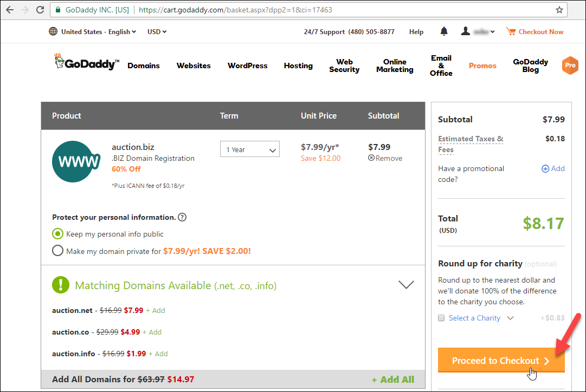The width and height of the screenshot is (586, 392).
Task: Open United States - English language dropdown
Action: pyautogui.click(x=99, y=32)
